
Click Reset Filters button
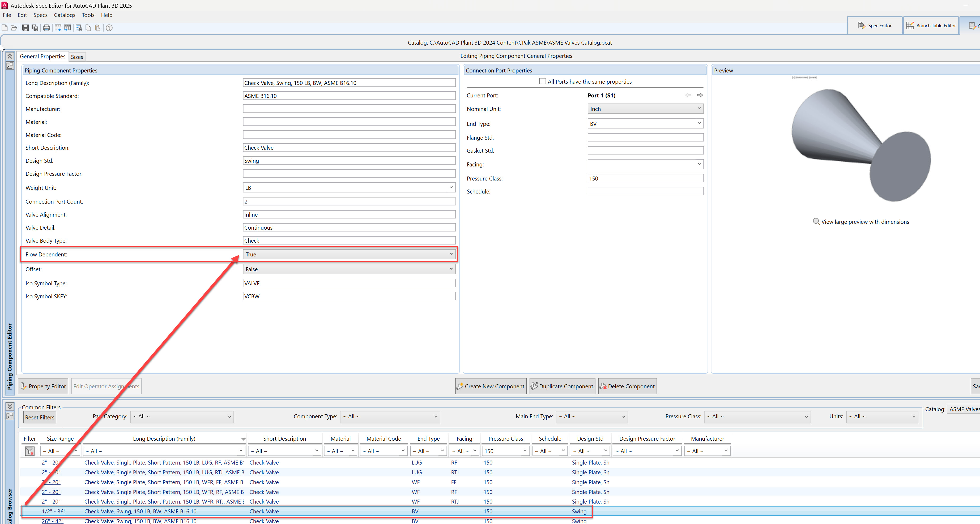click(40, 418)
